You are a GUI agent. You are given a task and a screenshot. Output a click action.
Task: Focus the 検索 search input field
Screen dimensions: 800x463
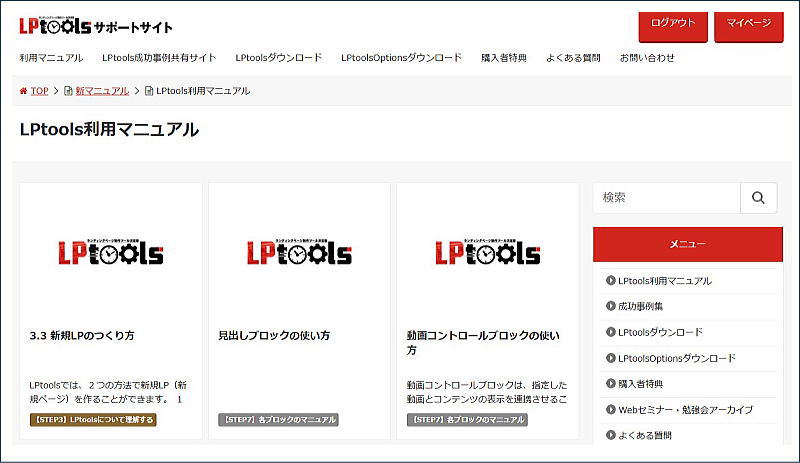click(666, 198)
